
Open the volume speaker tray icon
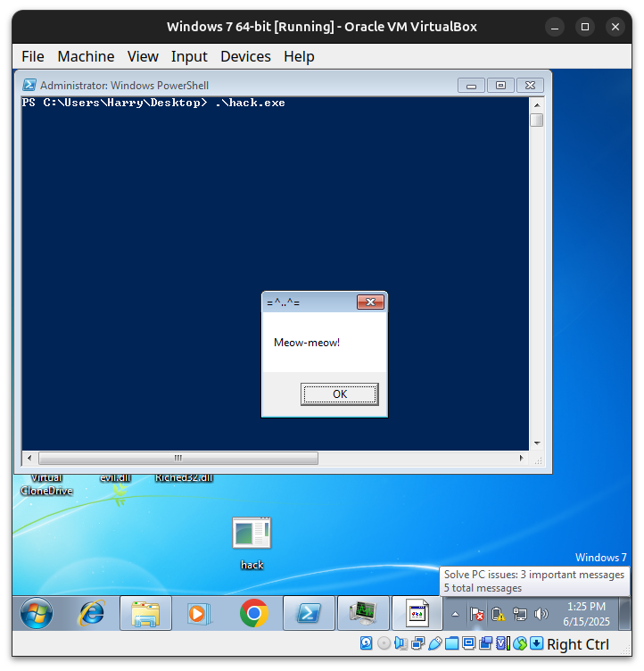[x=541, y=614]
